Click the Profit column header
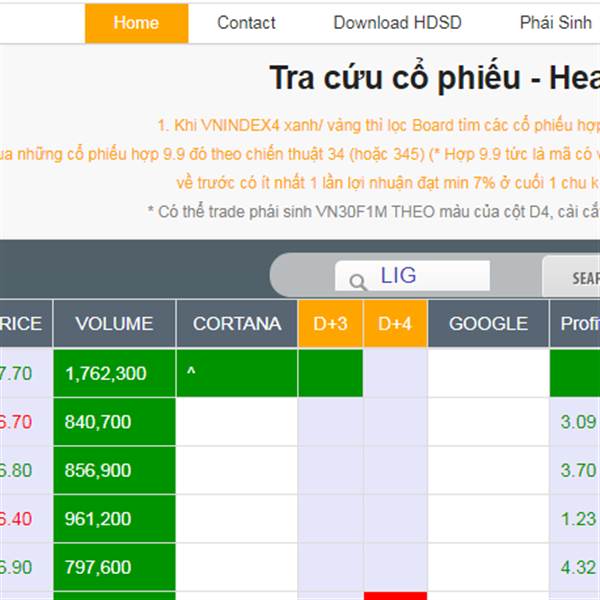The height and width of the screenshot is (600, 600). point(575,324)
